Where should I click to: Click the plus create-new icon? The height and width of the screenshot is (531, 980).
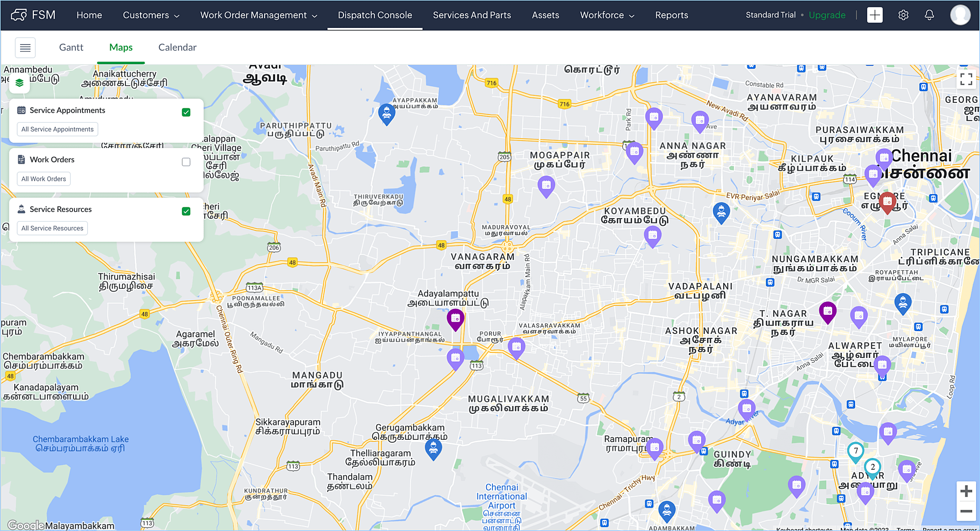click(x=875, y=15)
